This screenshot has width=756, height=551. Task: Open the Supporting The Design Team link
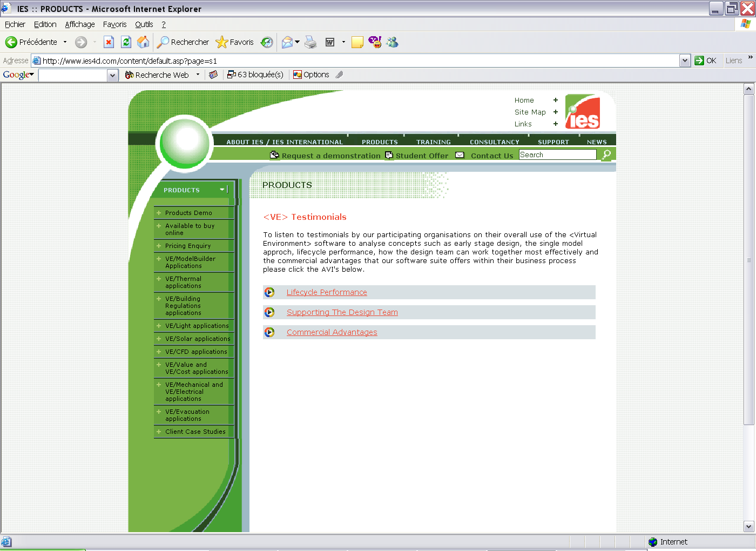click(342, 312)
